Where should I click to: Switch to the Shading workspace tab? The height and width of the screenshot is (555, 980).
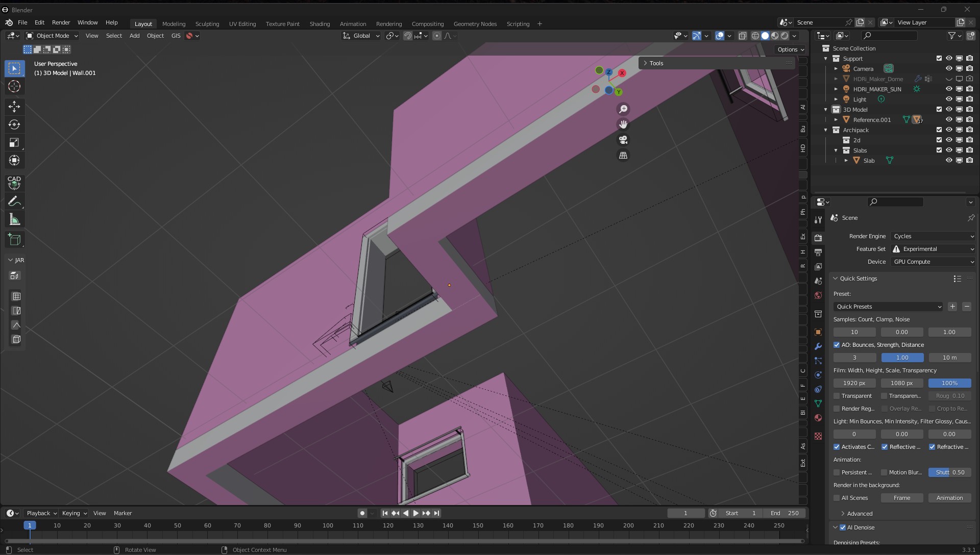320,24
